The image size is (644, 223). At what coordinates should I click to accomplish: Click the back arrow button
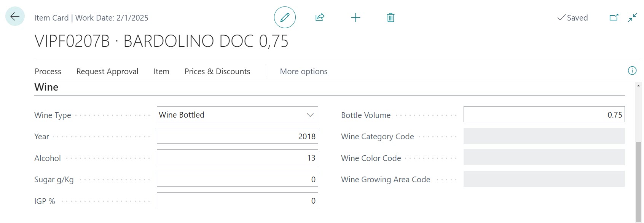coord(15,16)
